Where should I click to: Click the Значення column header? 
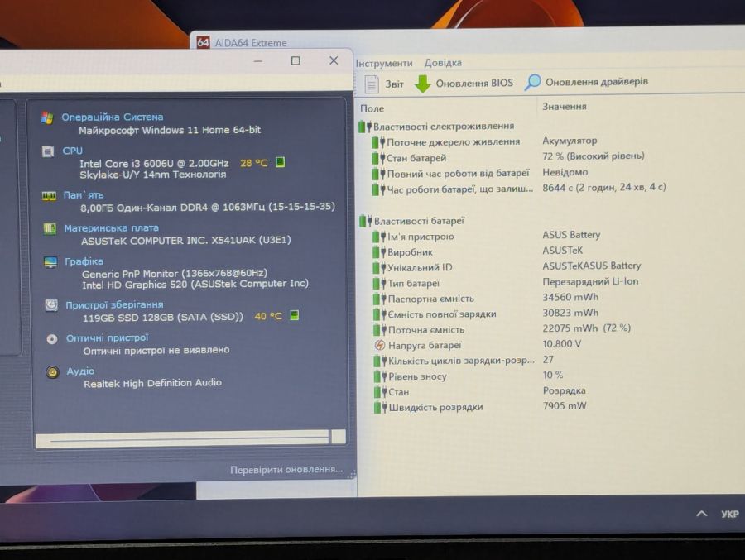tap(565, 107)
